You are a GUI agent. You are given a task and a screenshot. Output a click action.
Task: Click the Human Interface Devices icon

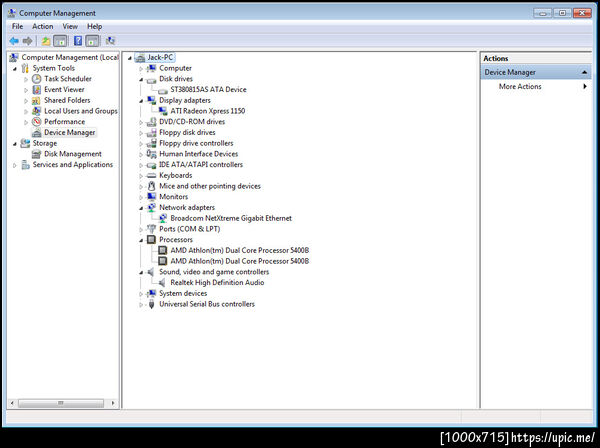152,154
